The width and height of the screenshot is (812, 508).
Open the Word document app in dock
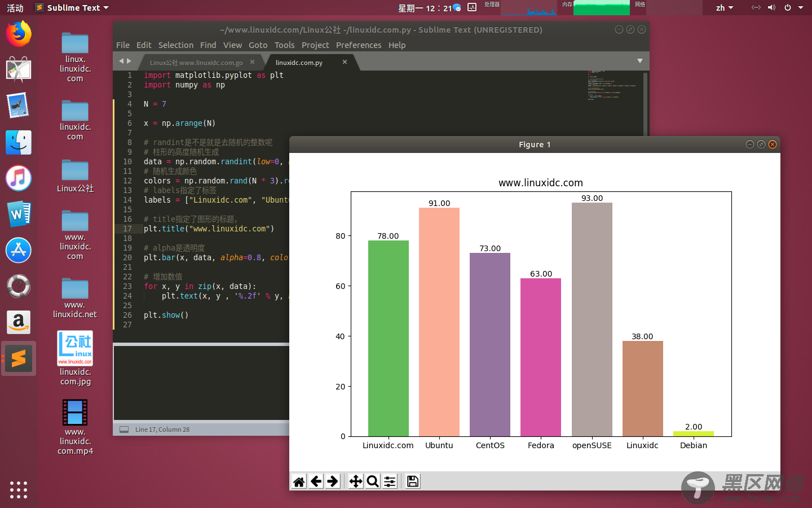pos(19,214)
